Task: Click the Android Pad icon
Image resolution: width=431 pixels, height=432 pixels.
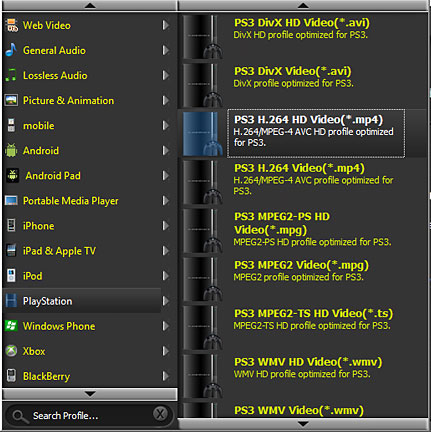Action: tap(12, 176)
